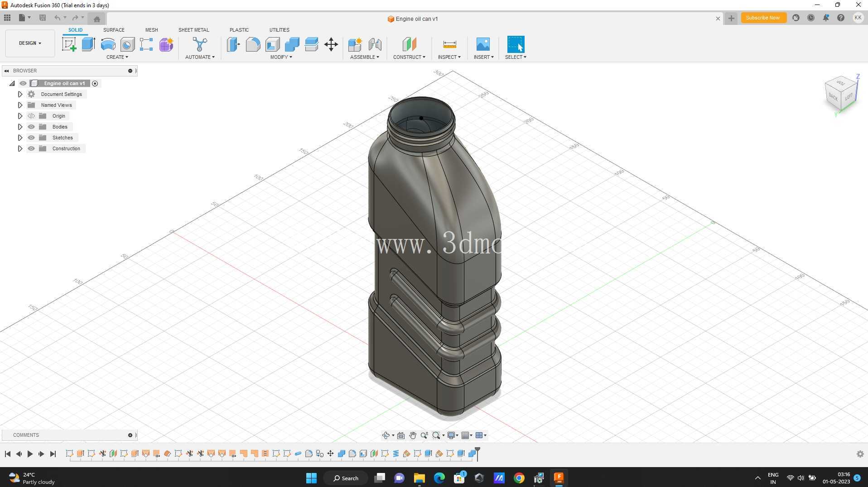The image size is (868, 487).
Task: Select the Extrude tool
Action: pyautogui.click(x=88, y=44)
